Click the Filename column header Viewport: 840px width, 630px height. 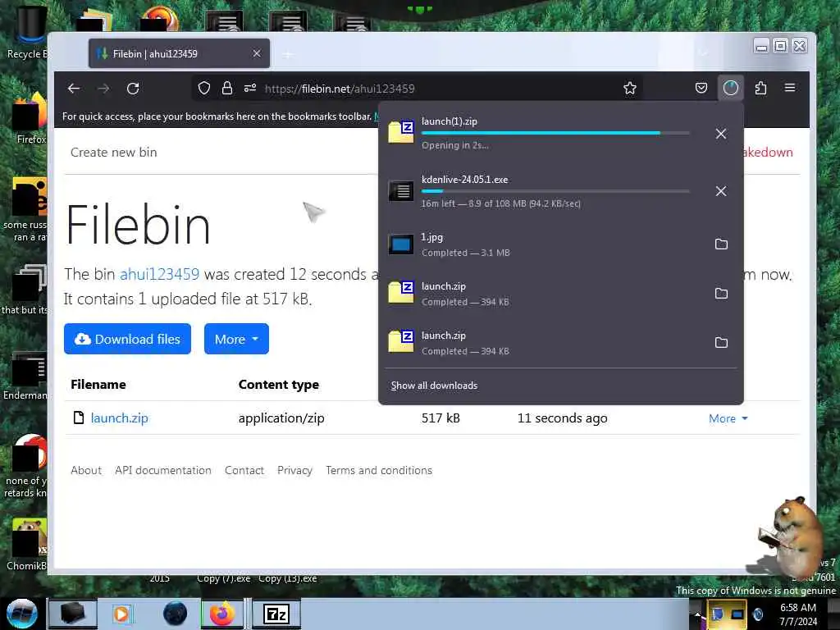98,385
